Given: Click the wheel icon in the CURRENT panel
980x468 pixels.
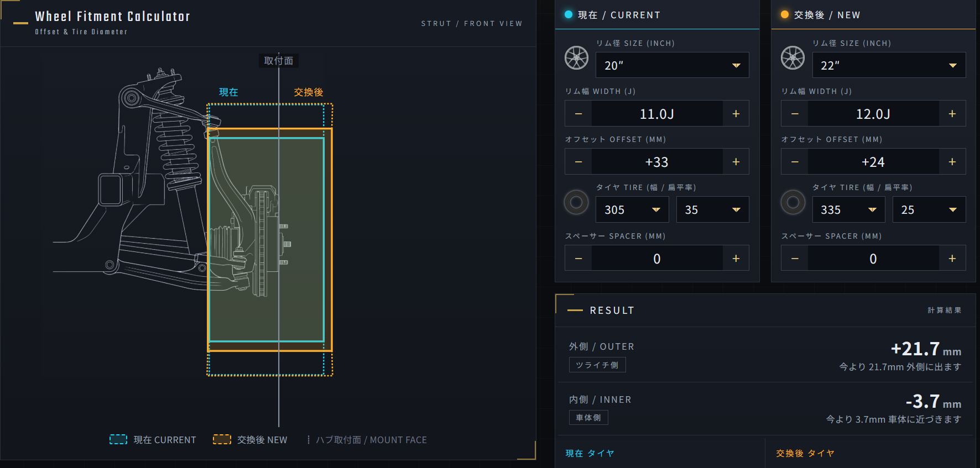Looking at the screenshot, I should coord(576,57).
